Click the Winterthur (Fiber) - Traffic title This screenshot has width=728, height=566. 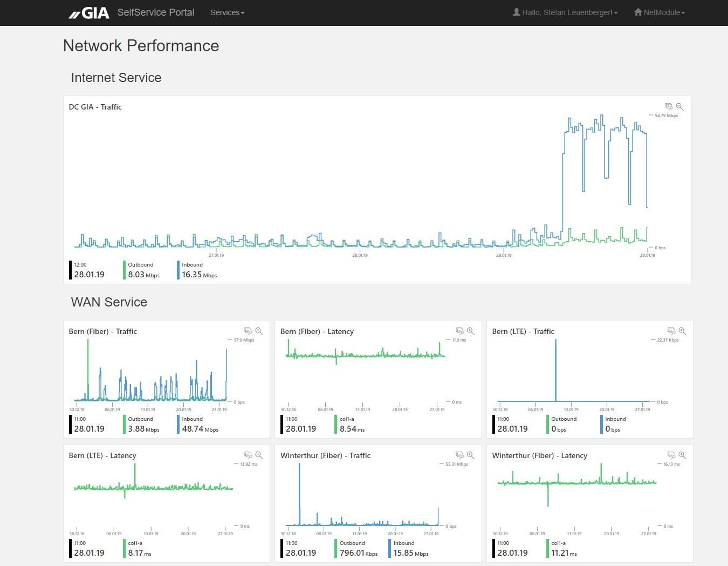tap(325, 455)
